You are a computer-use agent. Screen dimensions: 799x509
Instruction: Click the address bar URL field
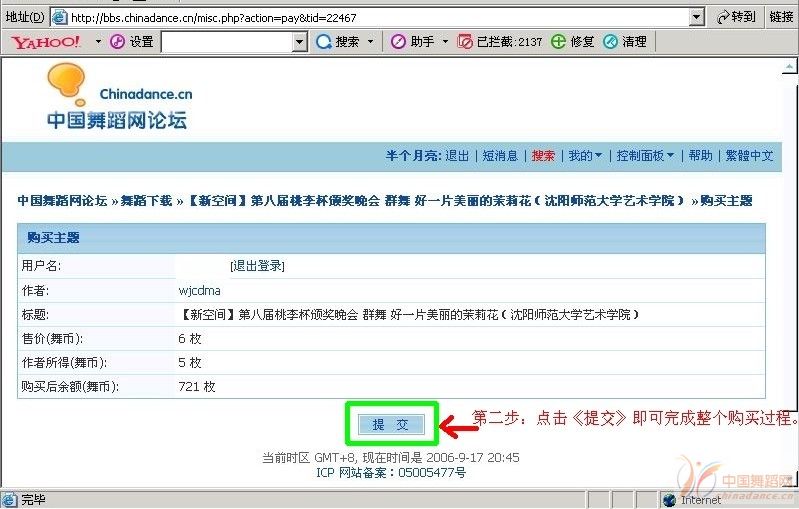coord(377,17)
